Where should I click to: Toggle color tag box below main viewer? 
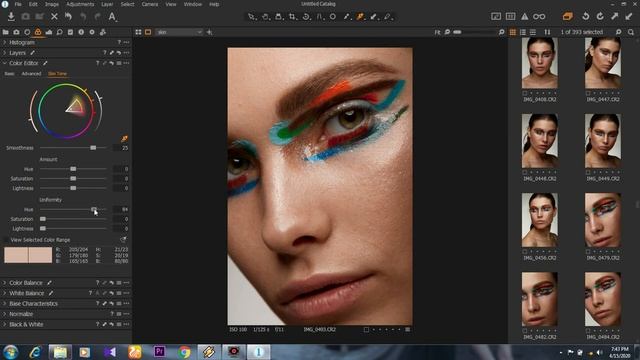click(x=366, y=329)
